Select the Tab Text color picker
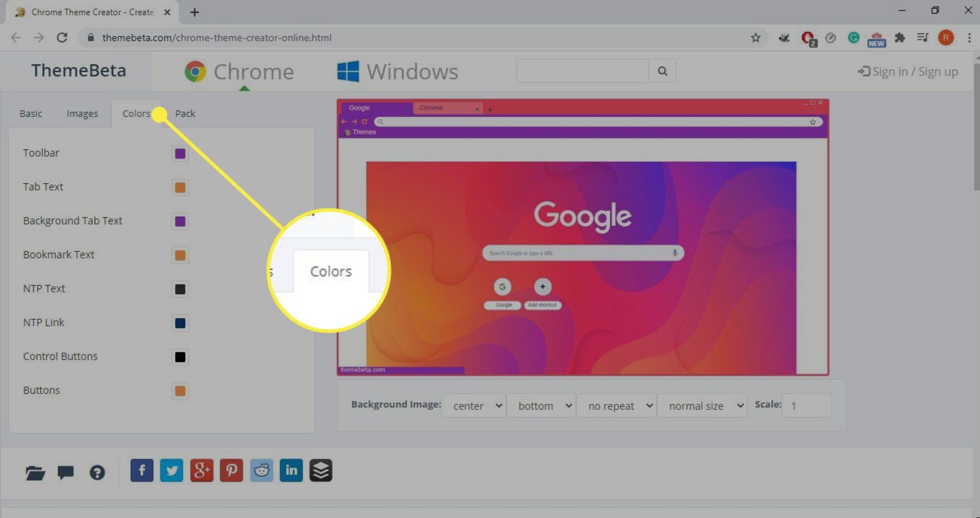980x518 pixels. (180, 187)
